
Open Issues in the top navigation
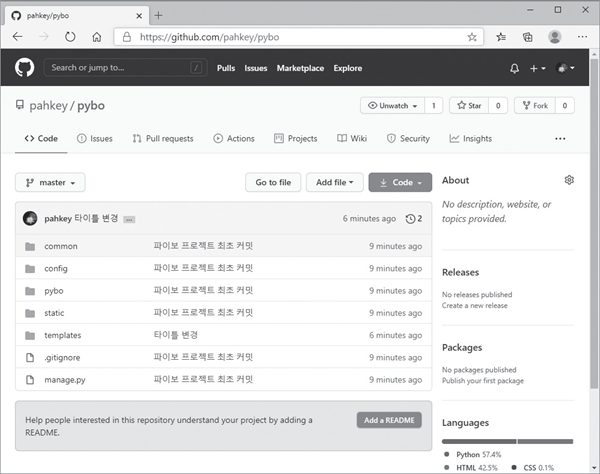(x=256, y=68)
